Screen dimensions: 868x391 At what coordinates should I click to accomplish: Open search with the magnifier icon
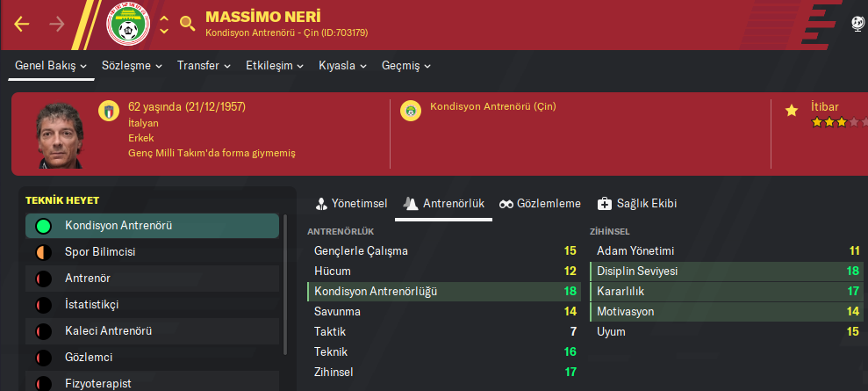coord(187,24)
